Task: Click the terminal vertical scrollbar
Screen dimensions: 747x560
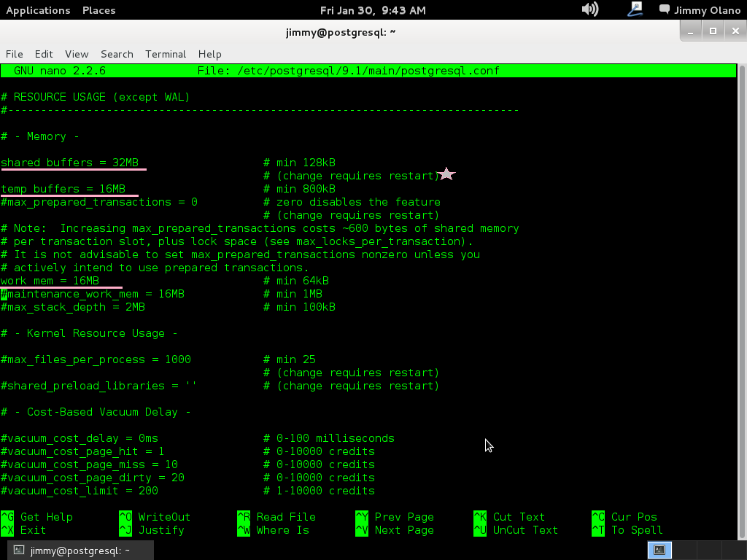Action: tap(742, 292)
